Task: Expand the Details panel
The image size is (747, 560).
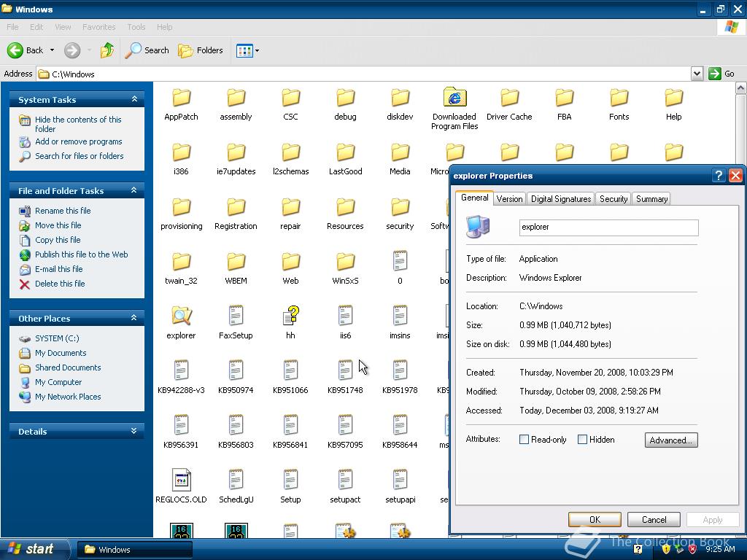Action: click(134, 431)
